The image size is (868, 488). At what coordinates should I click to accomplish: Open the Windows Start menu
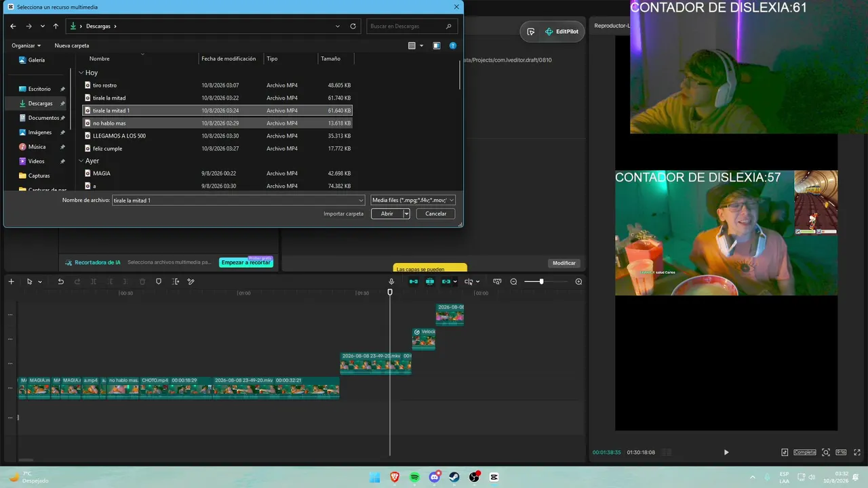click(375, 477)
